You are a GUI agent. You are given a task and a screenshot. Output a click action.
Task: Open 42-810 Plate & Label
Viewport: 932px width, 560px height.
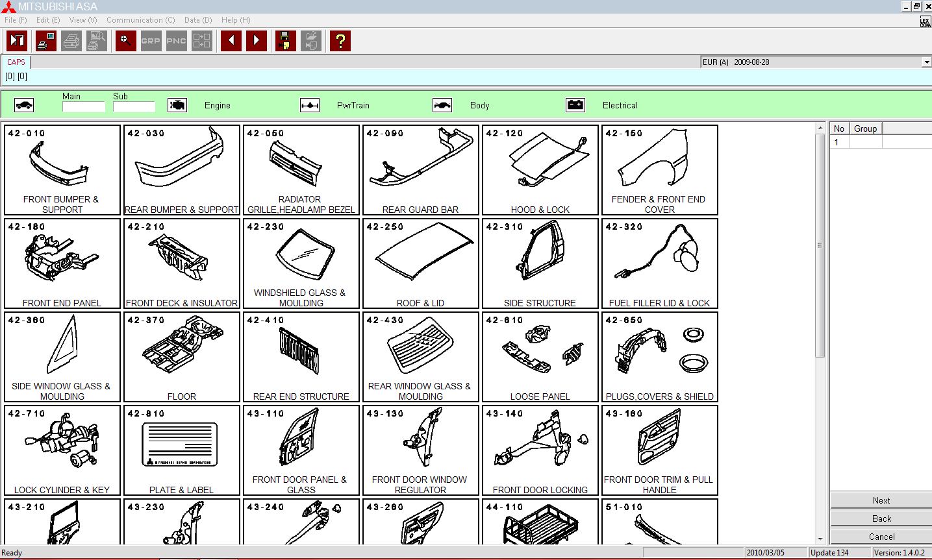click(x=182, y=450)
